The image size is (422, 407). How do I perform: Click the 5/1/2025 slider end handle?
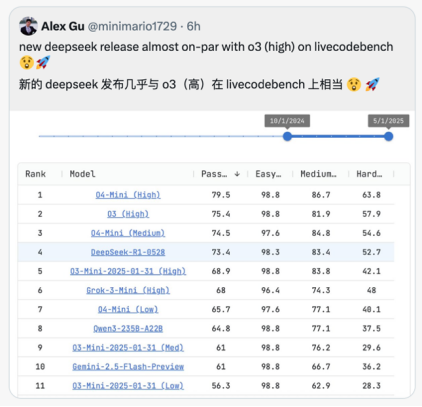pyautogui.click(x=388, y=136)
